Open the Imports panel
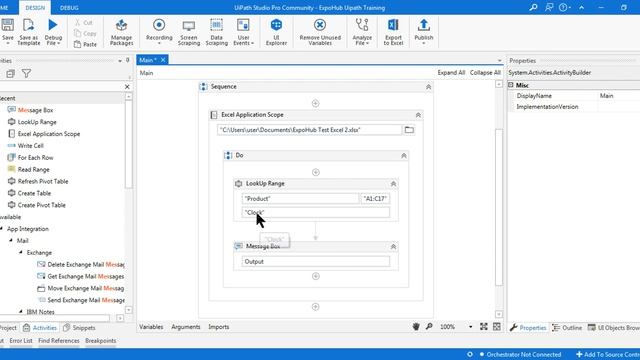 tap(219, 327)
